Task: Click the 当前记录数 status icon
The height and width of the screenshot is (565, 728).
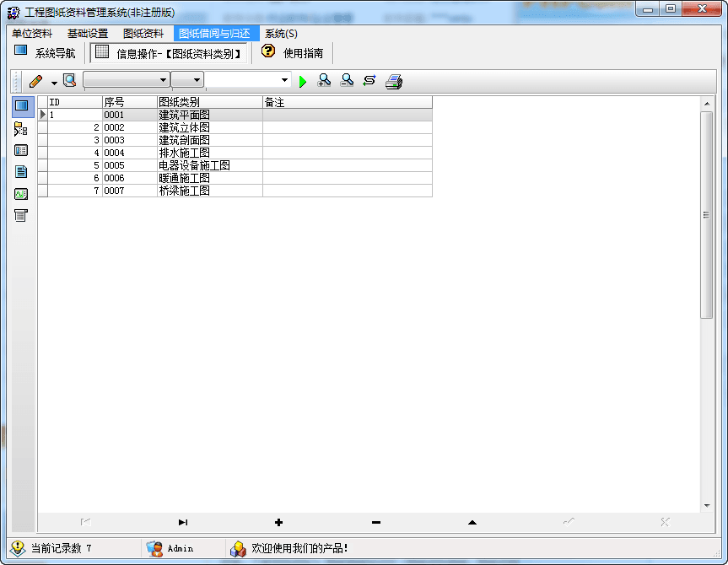Action: [18, 548]
